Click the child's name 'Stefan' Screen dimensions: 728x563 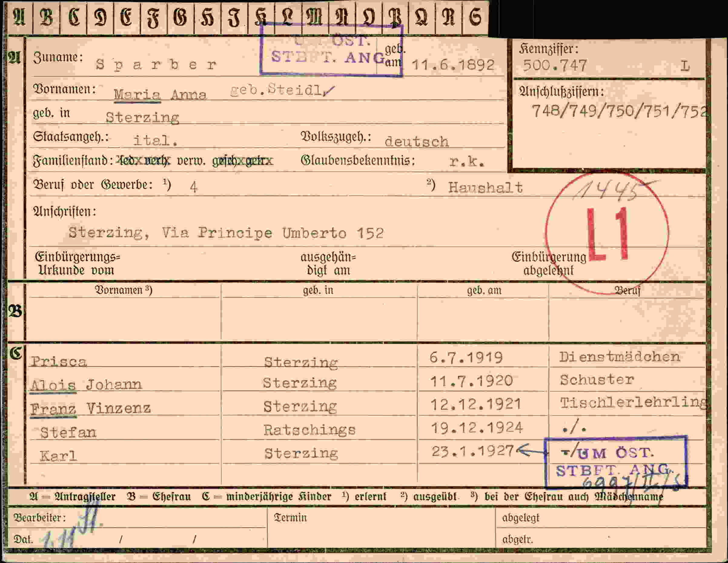point(68,433)
